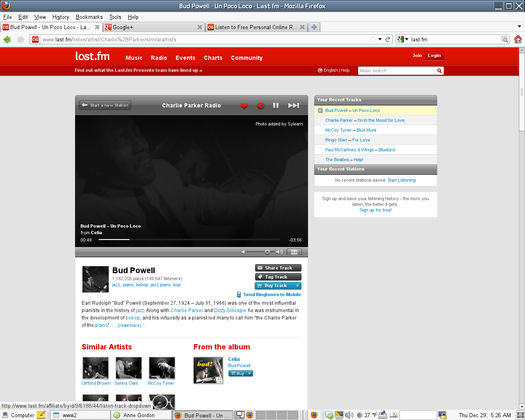Click the English language link

point(330,70)
